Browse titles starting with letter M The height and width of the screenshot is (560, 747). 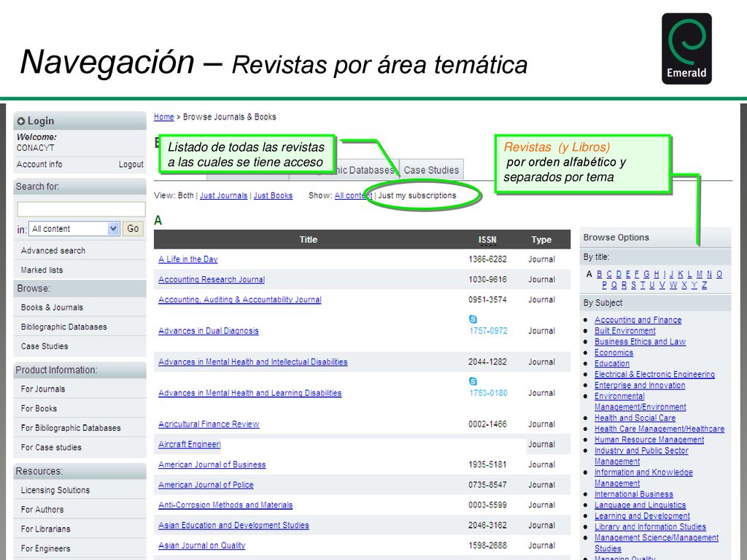pyautogui.click(x=700, y=274)
